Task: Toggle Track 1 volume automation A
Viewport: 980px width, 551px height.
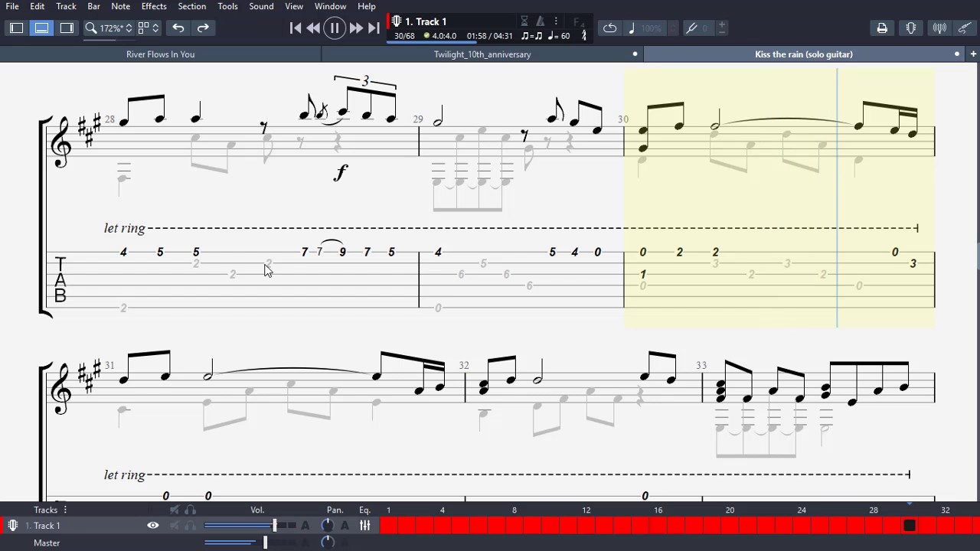Action: 305,526
